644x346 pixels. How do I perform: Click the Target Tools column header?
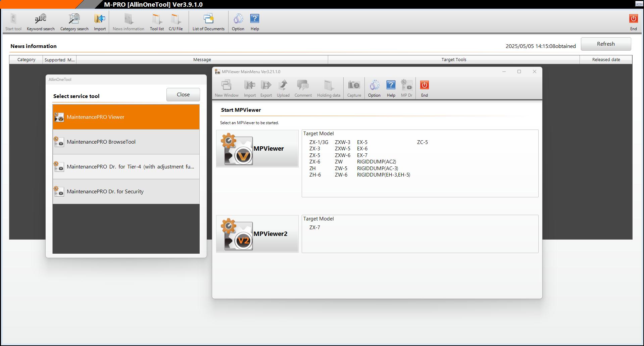pyautogui.click(x=454, y=60)
